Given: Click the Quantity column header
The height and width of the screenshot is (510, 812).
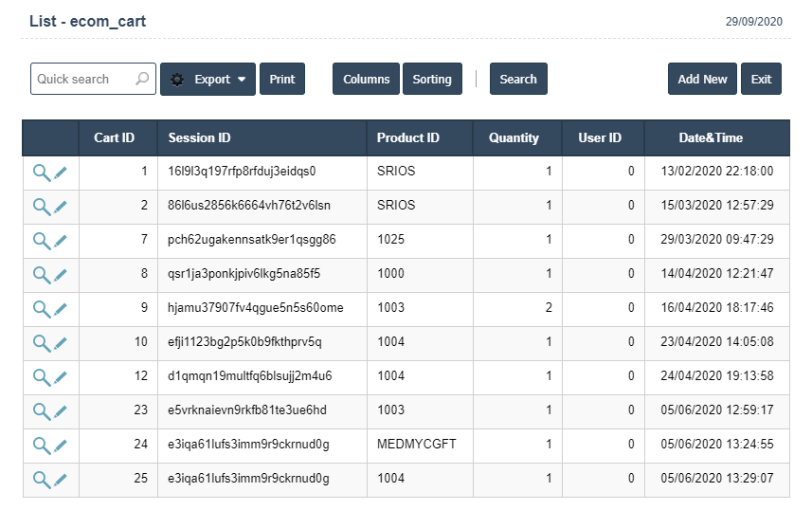Looking at the screenshot, I should click(514, 138).
